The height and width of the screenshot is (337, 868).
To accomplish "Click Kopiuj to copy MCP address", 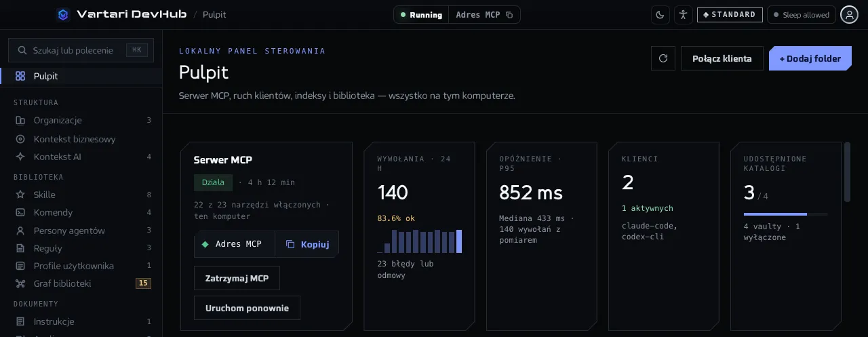I will pos(307,244).
